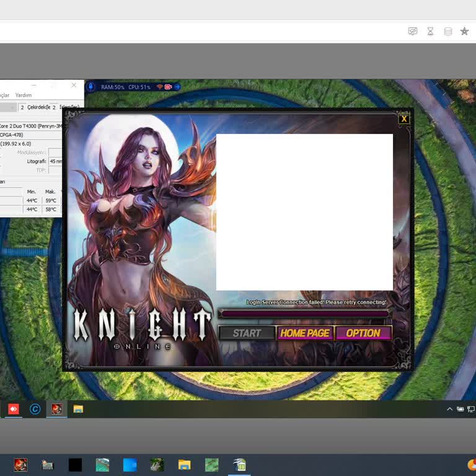
Task: Click the active remote desktop app icon on taskbar
Action: click(x=239, y=465)
